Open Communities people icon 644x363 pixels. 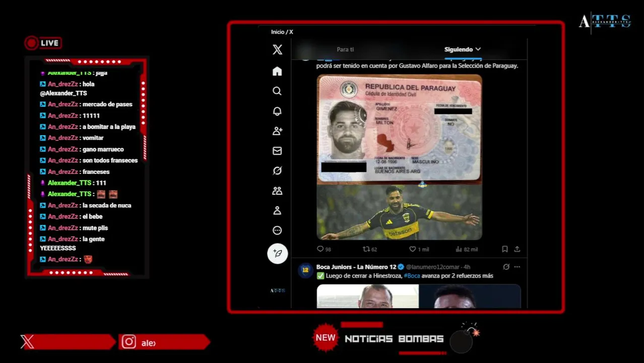tap(277, 191)
